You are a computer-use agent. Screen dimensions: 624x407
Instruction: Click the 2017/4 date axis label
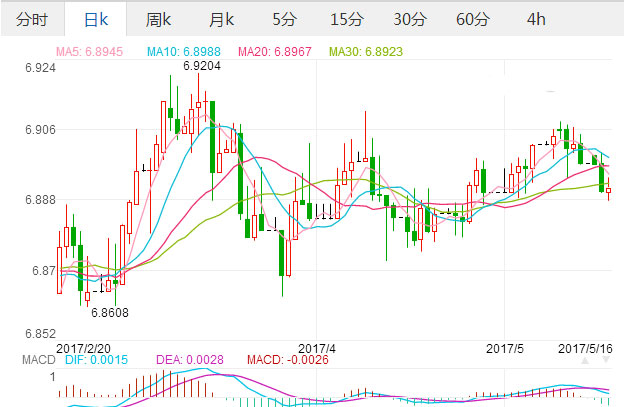click(317, 349)
